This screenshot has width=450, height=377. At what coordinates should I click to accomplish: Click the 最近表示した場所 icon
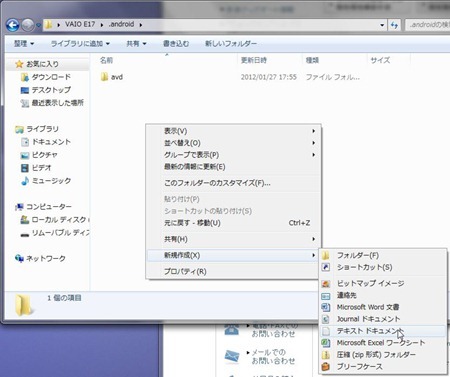tap(25, 103)
